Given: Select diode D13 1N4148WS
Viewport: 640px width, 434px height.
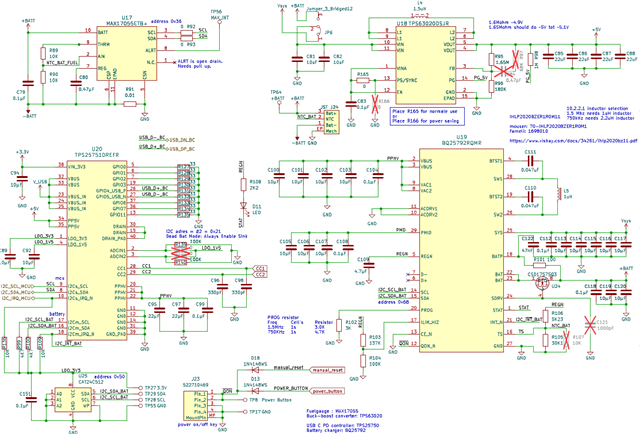Looking at the screenshot, I should (x=255, y=391).
